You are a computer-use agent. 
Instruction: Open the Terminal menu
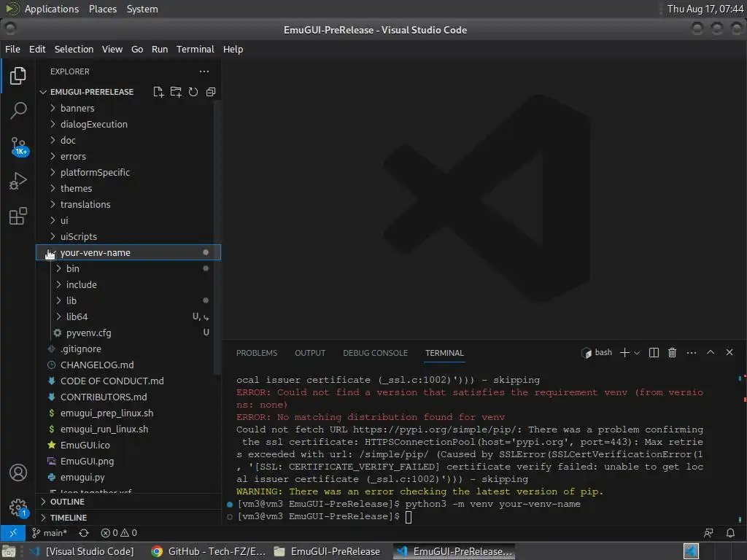coord(196,49)
